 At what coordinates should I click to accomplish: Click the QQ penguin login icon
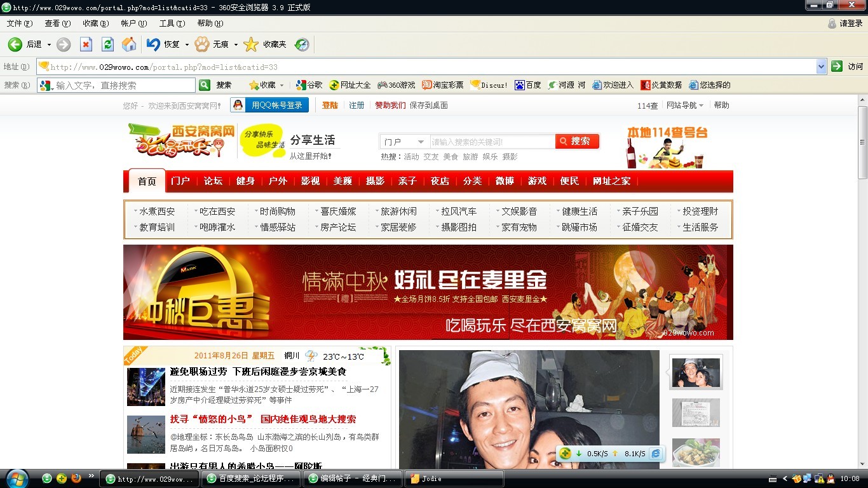click(x=238, y=105)
